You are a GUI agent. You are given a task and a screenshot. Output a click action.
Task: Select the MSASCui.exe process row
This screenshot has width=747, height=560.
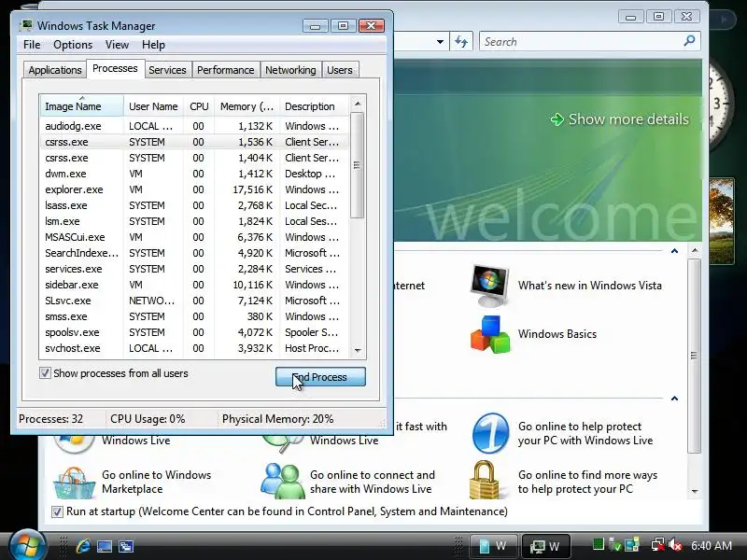coord(194,237)
